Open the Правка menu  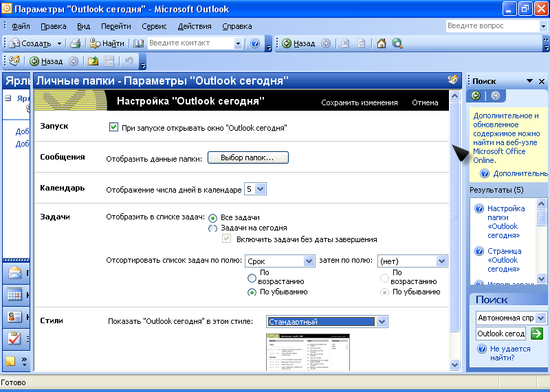(54, 26)
